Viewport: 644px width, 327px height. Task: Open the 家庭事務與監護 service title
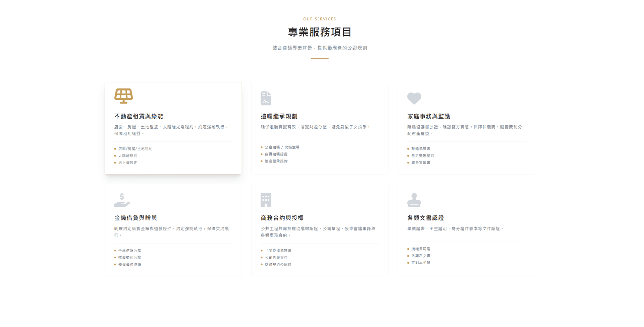tap(429, 116)
